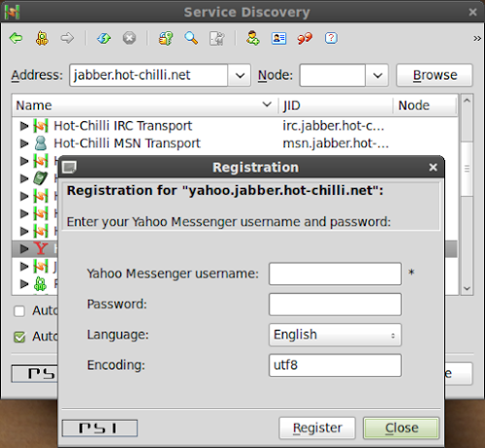Click the green phone transport icon

click(41, 178)
